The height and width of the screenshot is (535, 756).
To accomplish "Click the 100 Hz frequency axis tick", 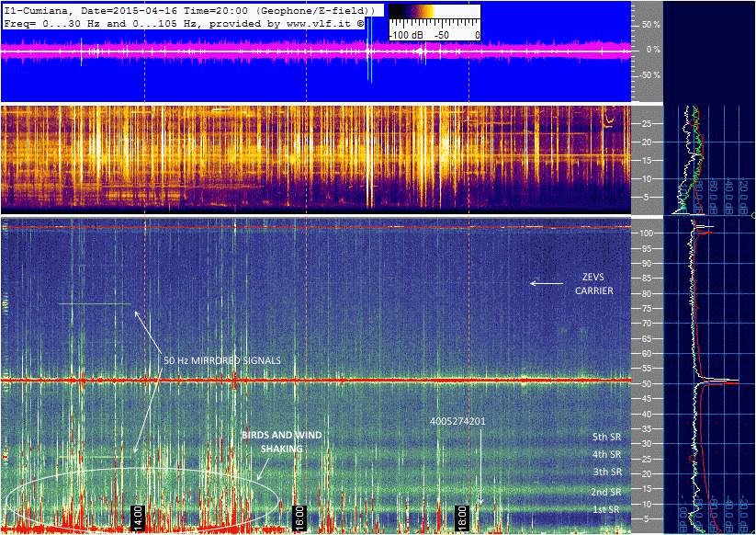I will [648, 233].
